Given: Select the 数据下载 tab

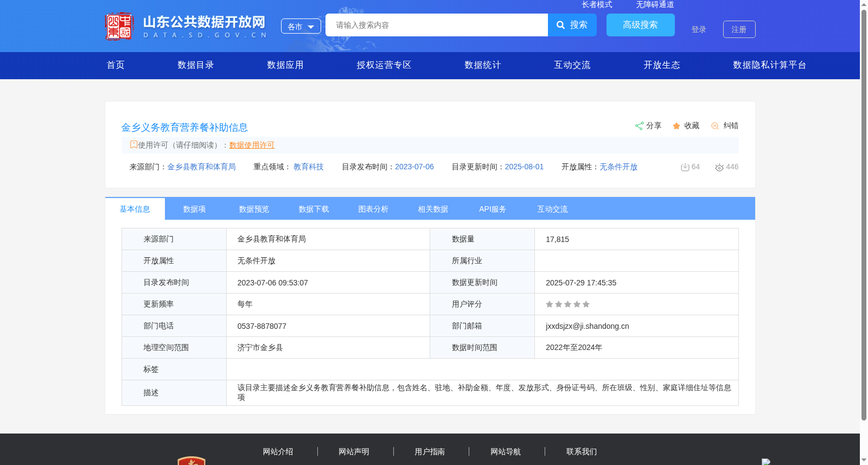Looking at the screenshot, I should (x=314, y=209).
